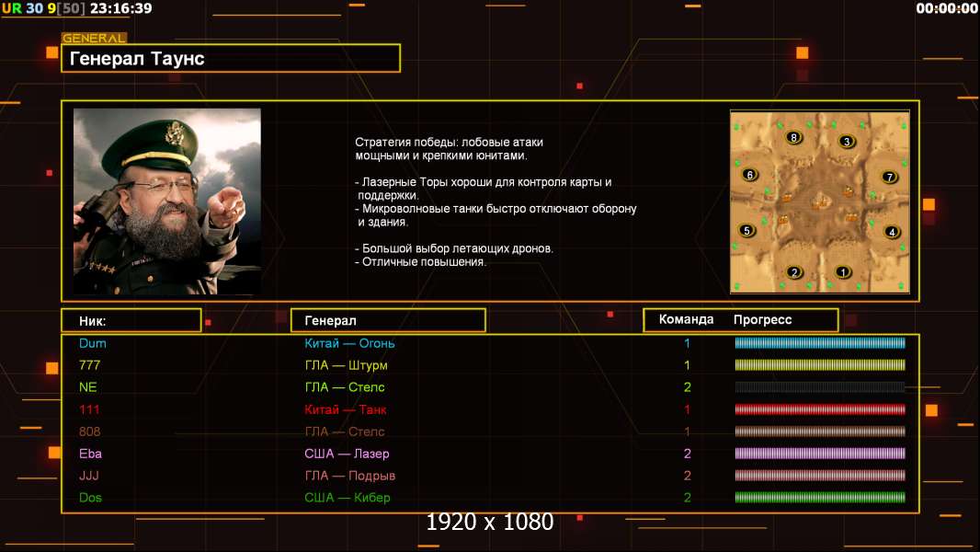Click the Лазерные Торы strategy line
Screen dimensions: 980x552
coord(484,189)
